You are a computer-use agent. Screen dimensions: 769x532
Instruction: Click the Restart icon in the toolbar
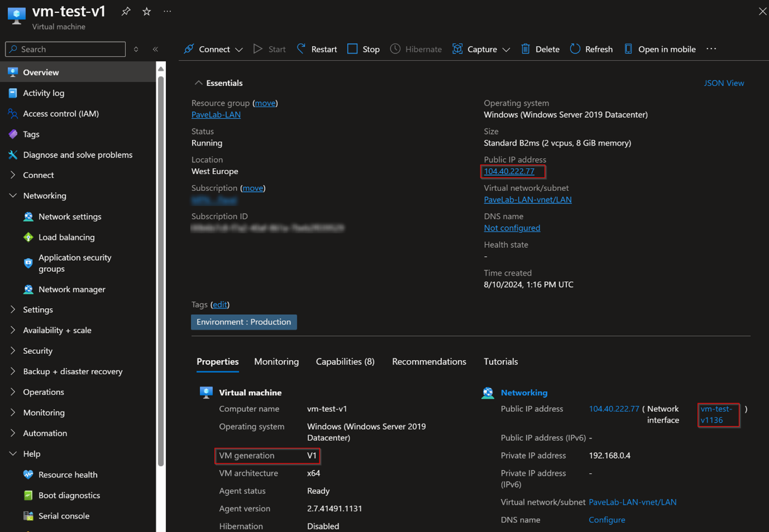pos(316,49)
